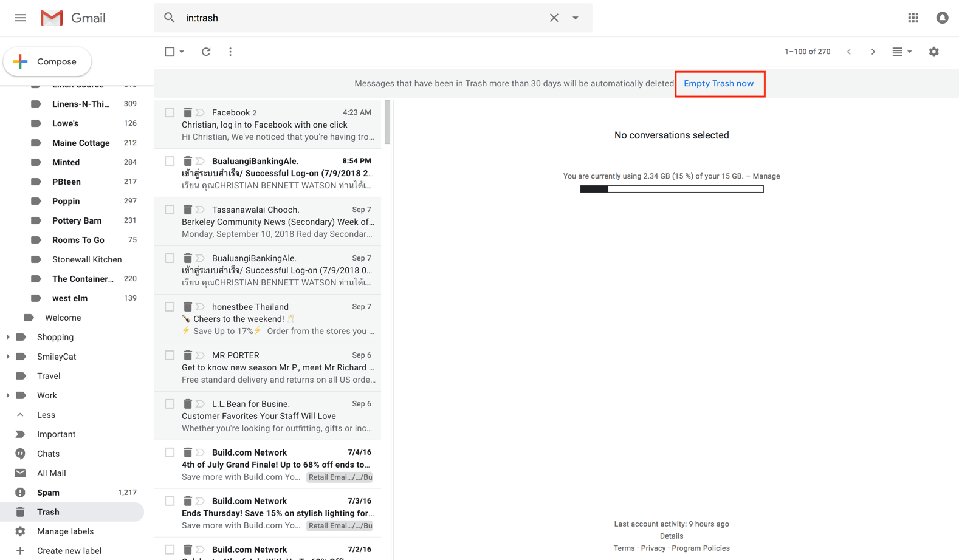Viewport: 959px width, 560px height.
Task: Click the search magnifier icon
Action: [170, 18]
